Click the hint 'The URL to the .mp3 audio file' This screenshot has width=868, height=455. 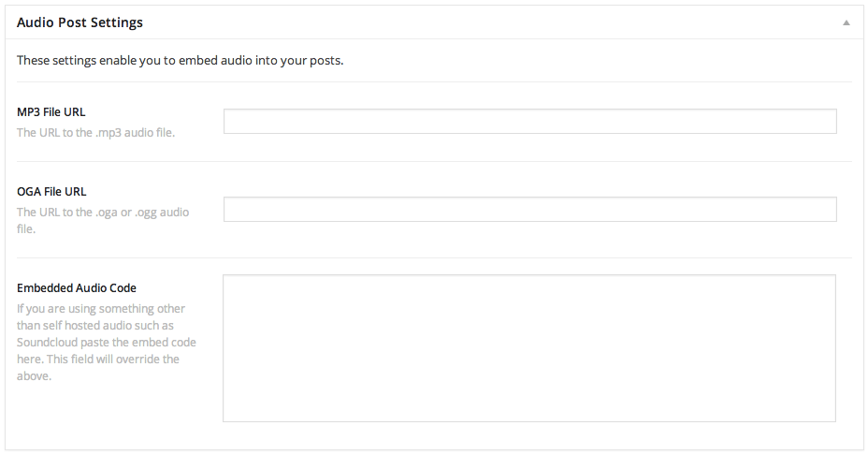coord(95,133)
